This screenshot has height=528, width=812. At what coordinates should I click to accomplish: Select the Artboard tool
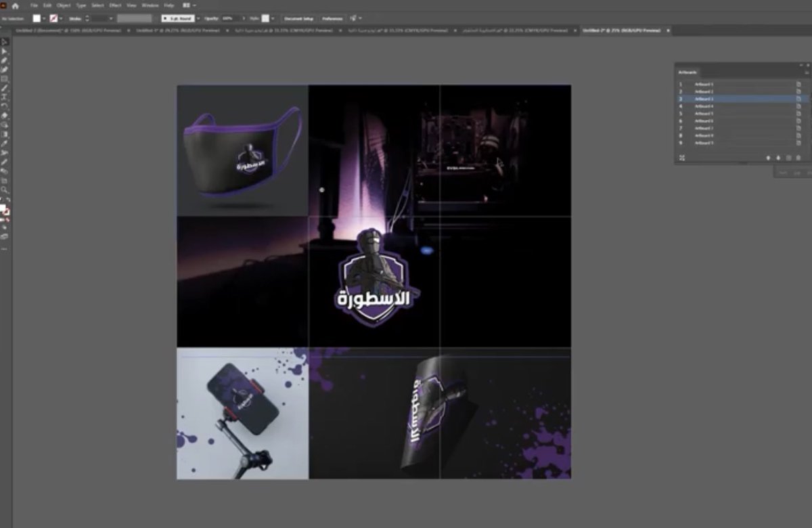(5, 181)
